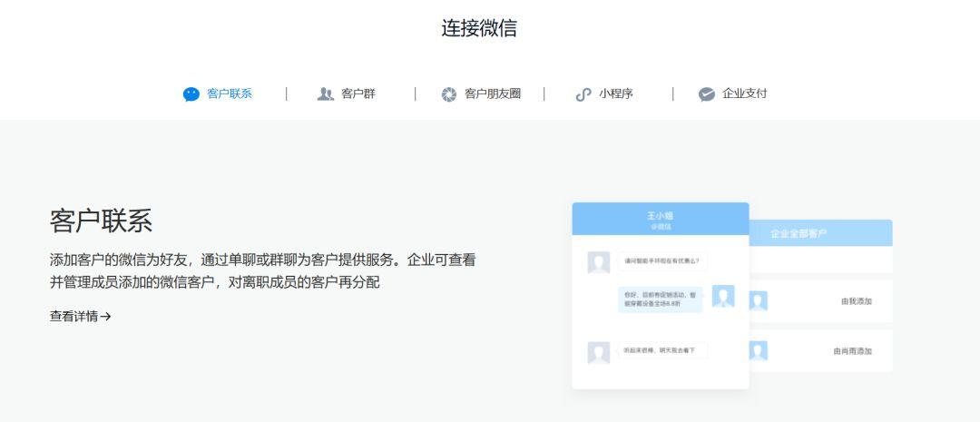Image resolution: width=980 pixels, height=422 pixels.
Task: Click the 由肖雨添加 label
Action: (x=852, y=351)
